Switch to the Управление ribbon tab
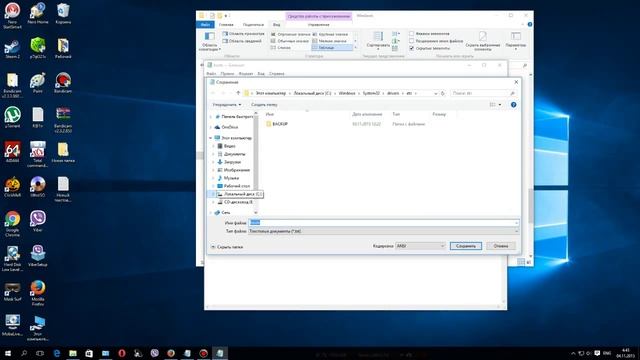640x360 pixels. click(318, 24)
